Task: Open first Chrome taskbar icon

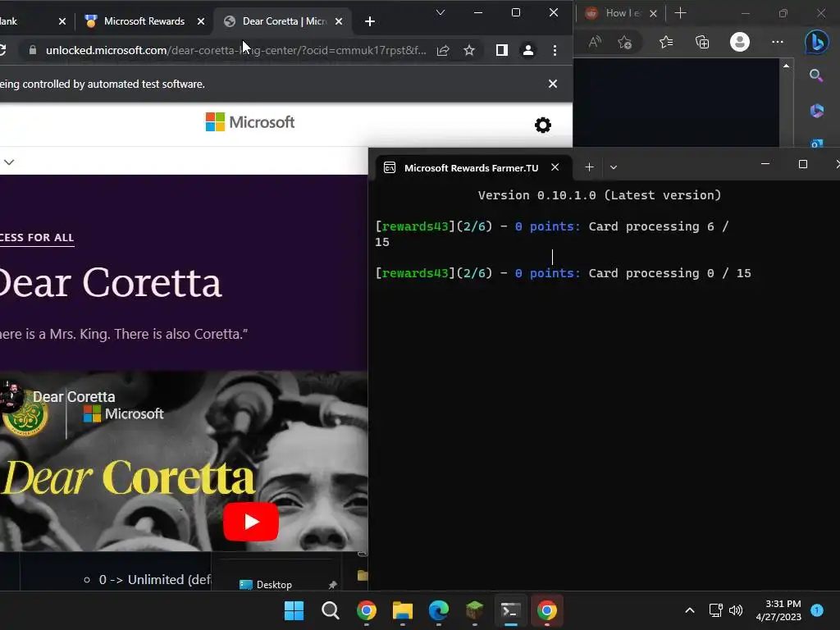Action: pyautogui.click(x=367, y=610)
